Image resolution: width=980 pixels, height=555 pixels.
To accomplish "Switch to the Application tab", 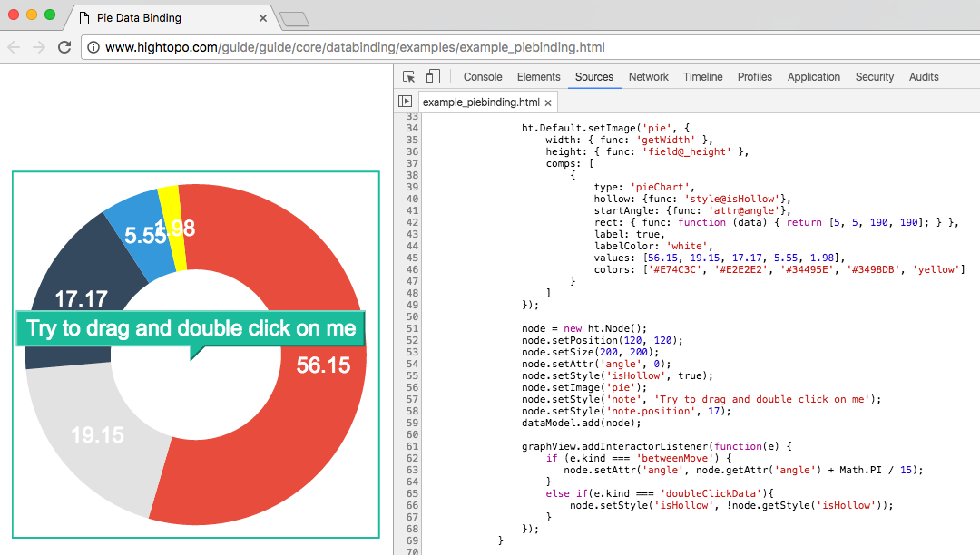I will coord(813,77).
